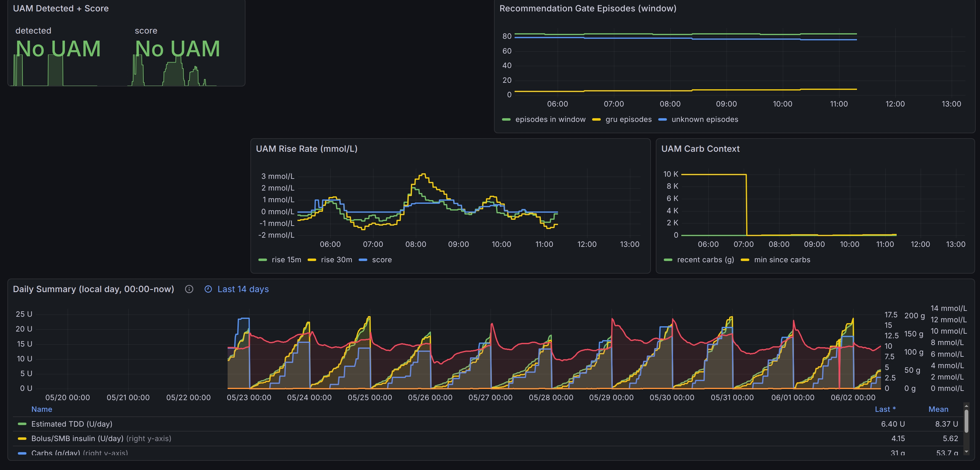Toggle the 'rise 15m' series in legend

click(x=286, y=260)
